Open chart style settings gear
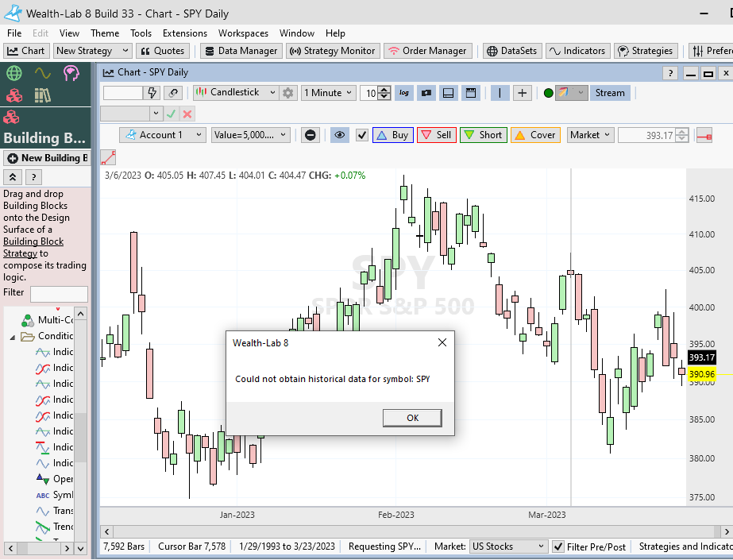Screen dimensions: 733x560 pyautogui.click(x=288, y=93)
